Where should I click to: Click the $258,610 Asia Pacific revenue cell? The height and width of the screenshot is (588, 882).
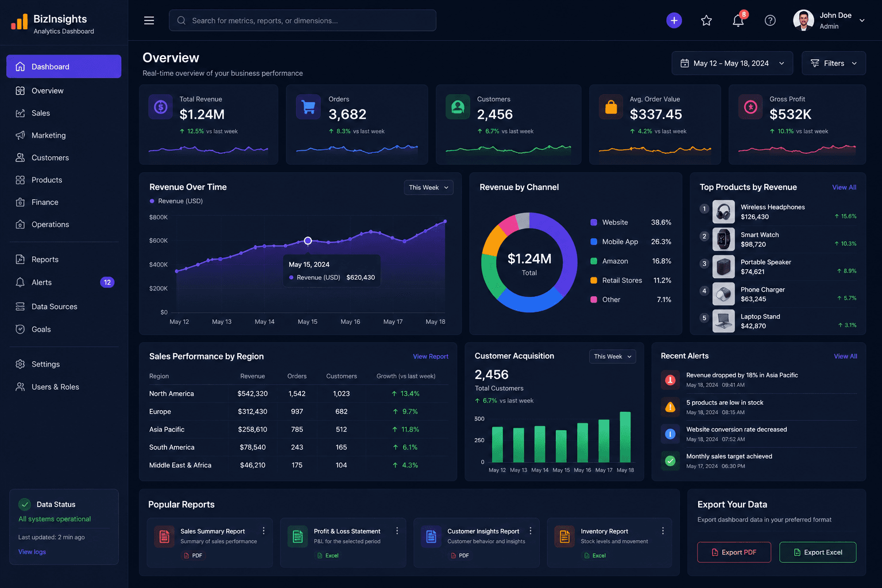coord(253,430)
